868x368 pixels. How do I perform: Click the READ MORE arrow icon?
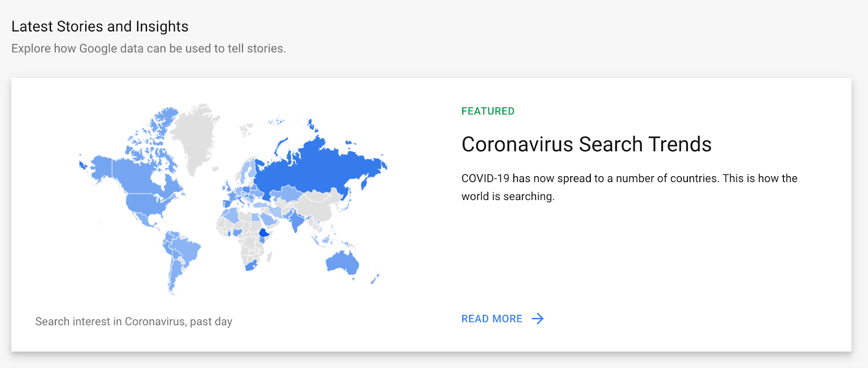(x=538, y=319)
